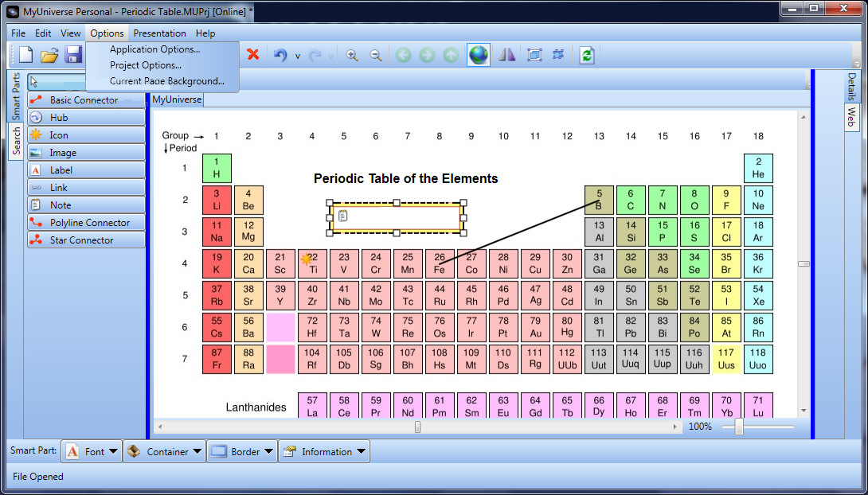Open the View menu
Image resolution: width=868 pixels, height=495 pixels.
(70, 33)
